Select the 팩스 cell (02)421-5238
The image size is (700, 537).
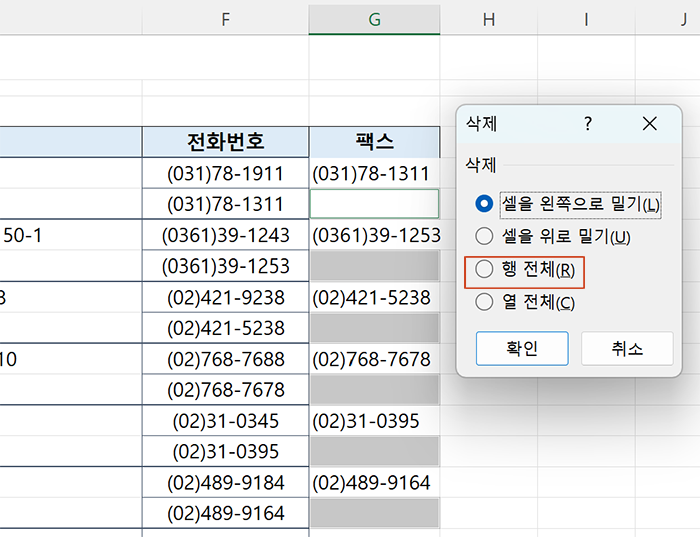tap(374, 297)
